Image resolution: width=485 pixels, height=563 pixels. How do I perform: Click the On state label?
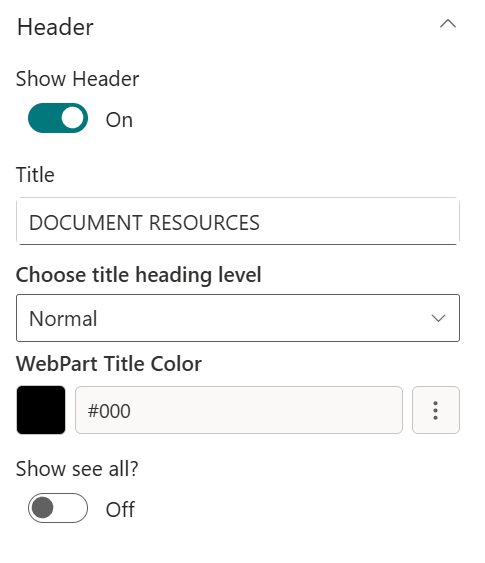(x=119, y=120)
